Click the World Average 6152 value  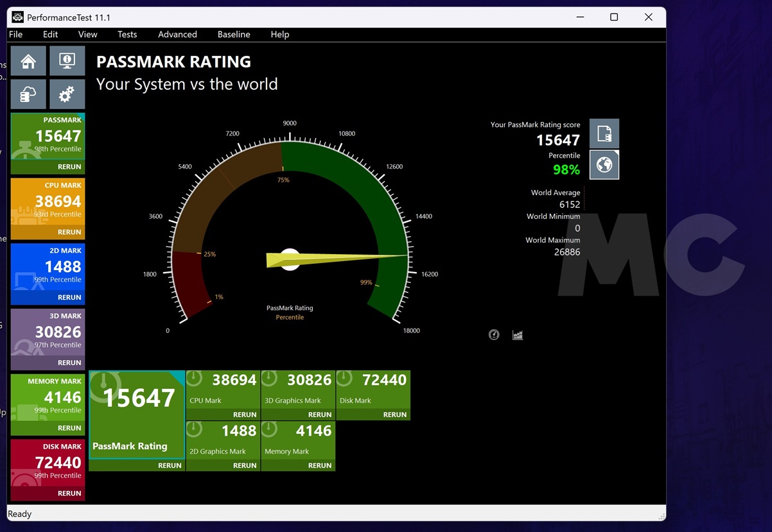click(x=570, y=205)
